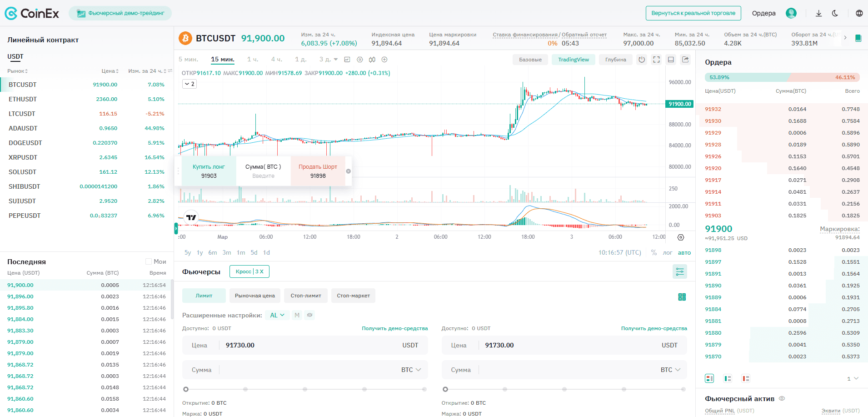This screenshot has width=868, height=417.
Task: Click the power icon above the chart
Action: click(642, 60)
